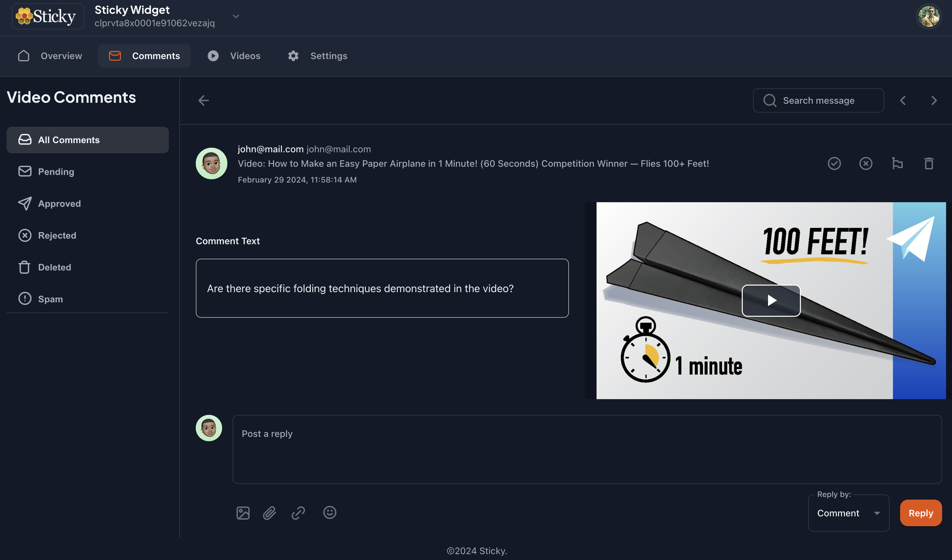This screenshot has height=560, width=952.
Task: Play the paper airplane video
Action: [771, 301]
